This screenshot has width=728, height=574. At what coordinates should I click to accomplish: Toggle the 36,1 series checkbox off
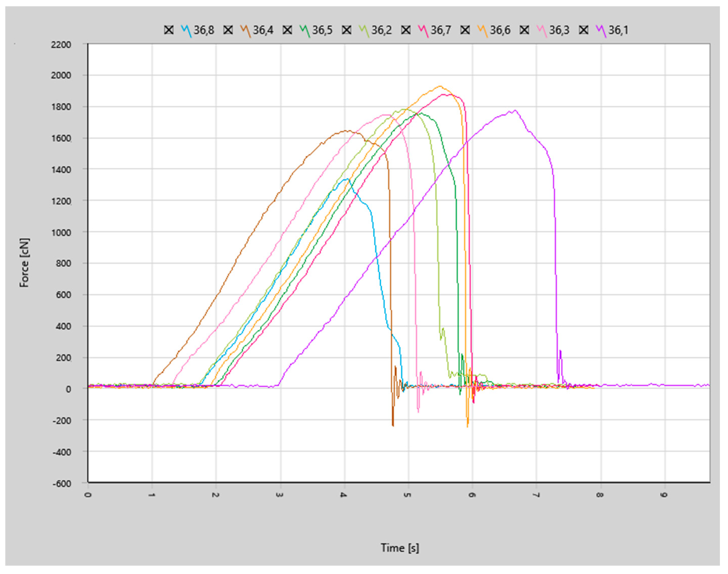pyautogui.click(x=584, y=30)
